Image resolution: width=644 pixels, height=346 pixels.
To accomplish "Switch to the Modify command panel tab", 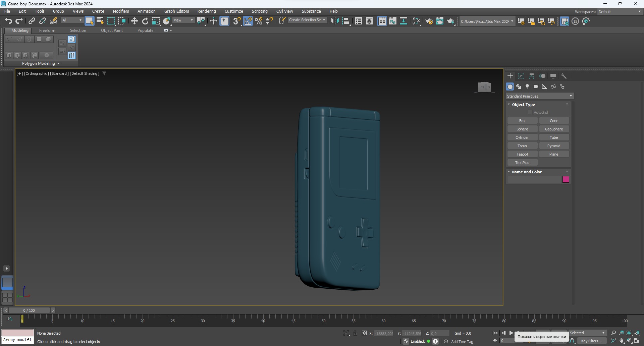I will tap(521, 76).
